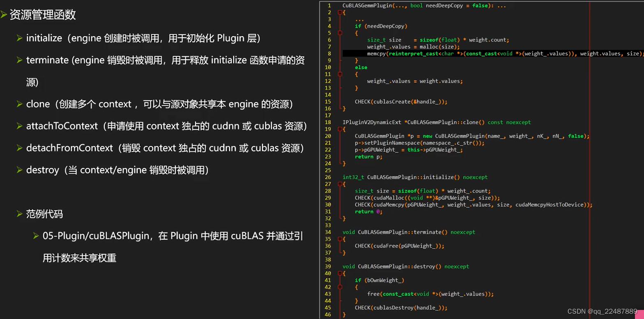Click 'if (needDeepCopy)' in the code
This screenshot has width=644, height=319.
(x=381, y=26)
